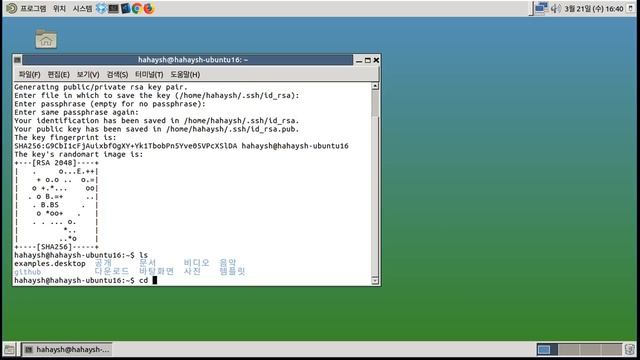Switch to the third workspace in the switcher
The image size is (640, 360).
(x=590, y=349)
